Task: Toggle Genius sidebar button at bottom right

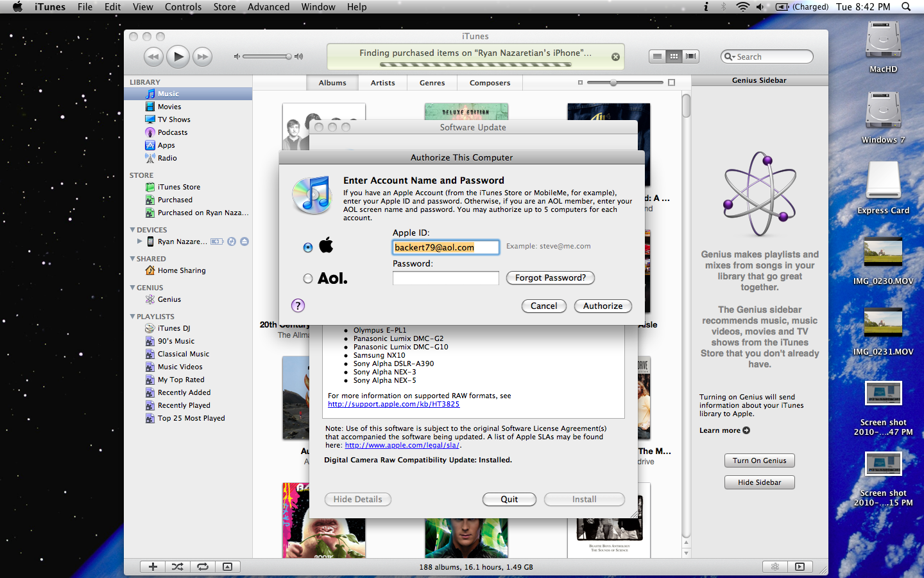Action: pos(774,566)
